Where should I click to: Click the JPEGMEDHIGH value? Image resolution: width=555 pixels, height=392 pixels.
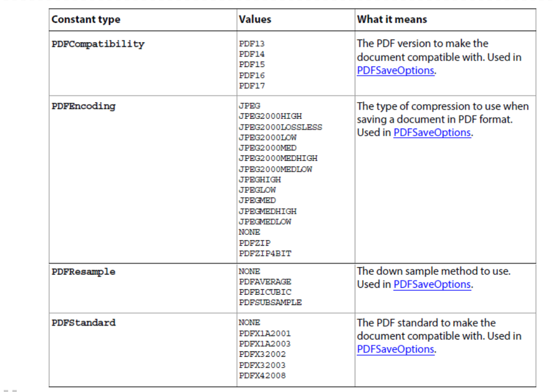(267, 212)
